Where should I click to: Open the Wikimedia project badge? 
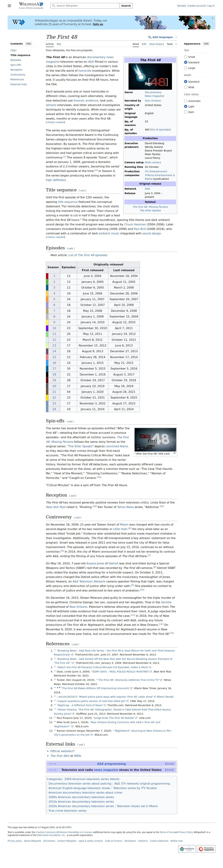(x=187, y=848)
